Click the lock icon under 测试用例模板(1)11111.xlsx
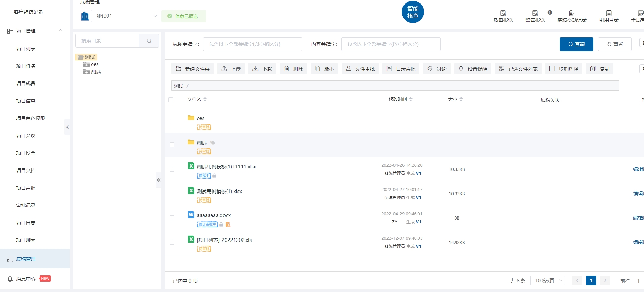 pyautogui.click(x=214, y=176)
